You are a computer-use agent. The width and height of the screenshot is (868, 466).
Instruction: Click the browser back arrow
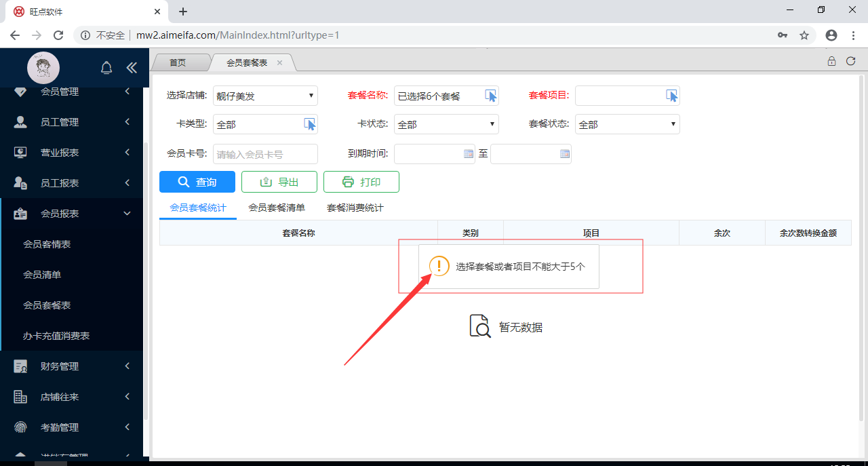click(15, 35)
